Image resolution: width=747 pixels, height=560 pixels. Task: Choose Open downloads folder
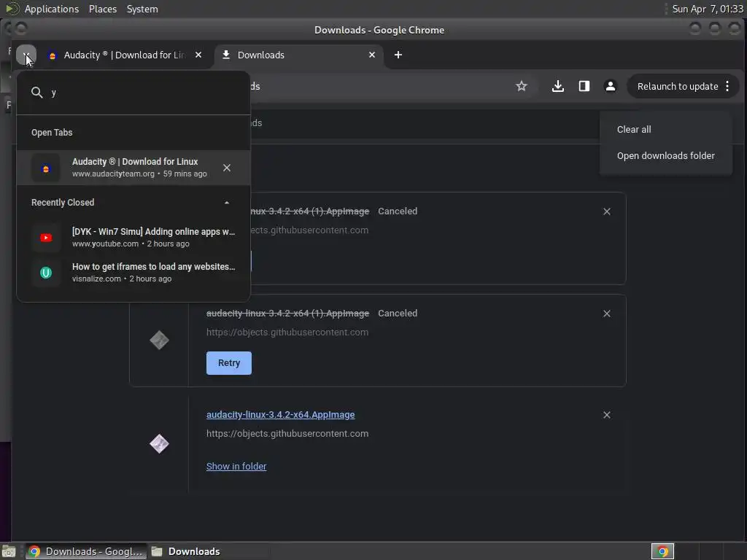pos(665,156)
